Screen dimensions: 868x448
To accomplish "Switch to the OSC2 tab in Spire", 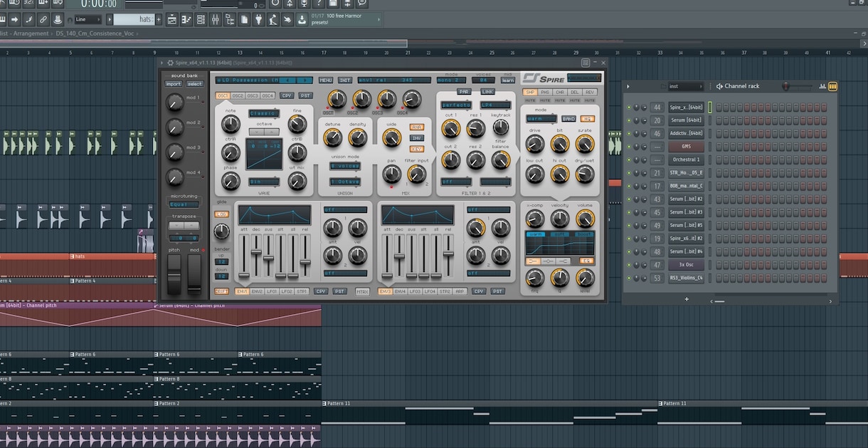I will [x=238, y=95].
